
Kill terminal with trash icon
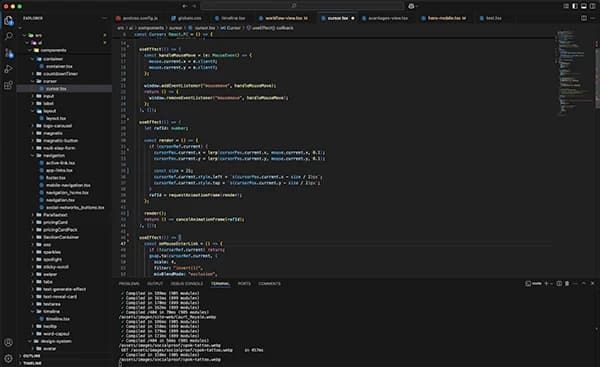[x=567, y=284]
